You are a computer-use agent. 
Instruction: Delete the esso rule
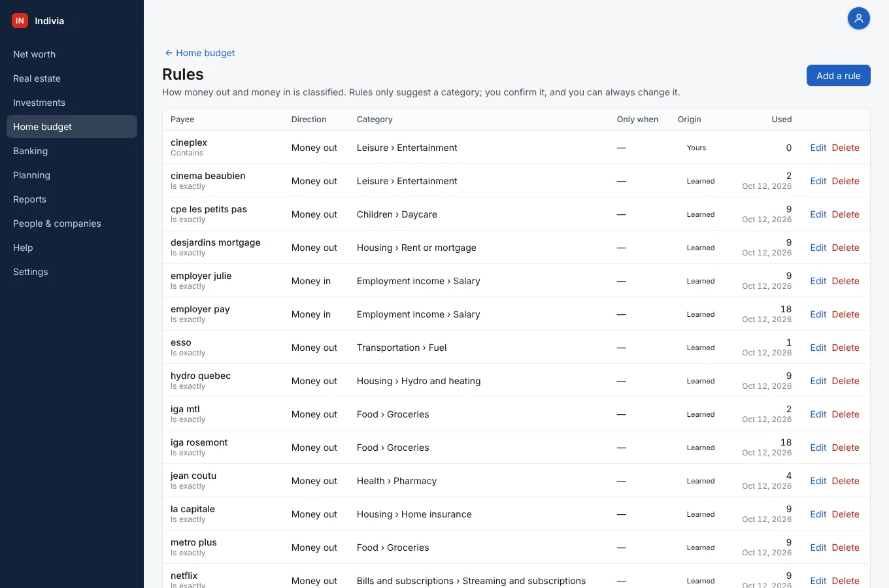(845, 348)
